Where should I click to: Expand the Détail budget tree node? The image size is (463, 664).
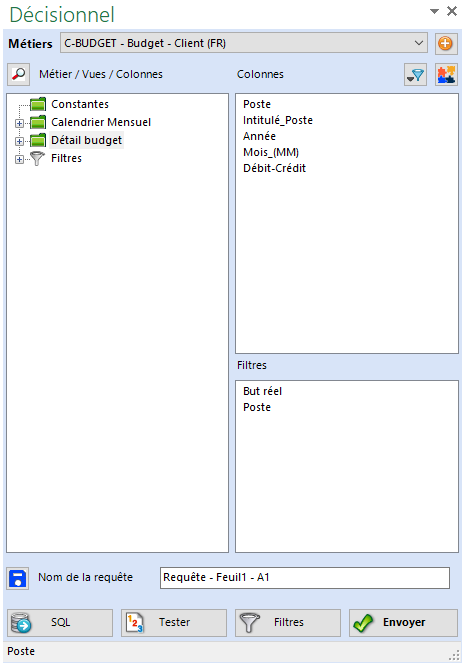point(19,141)
